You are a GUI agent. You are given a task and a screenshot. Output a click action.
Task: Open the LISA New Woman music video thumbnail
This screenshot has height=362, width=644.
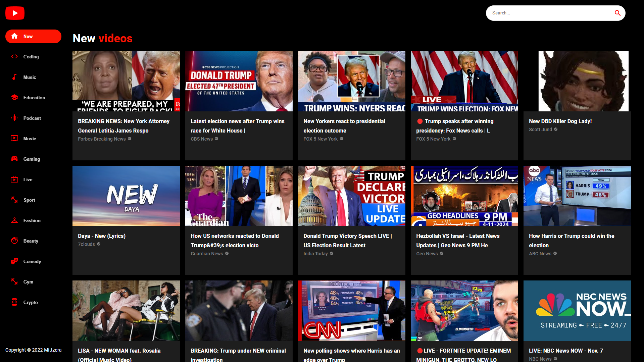tap(126, 311)
